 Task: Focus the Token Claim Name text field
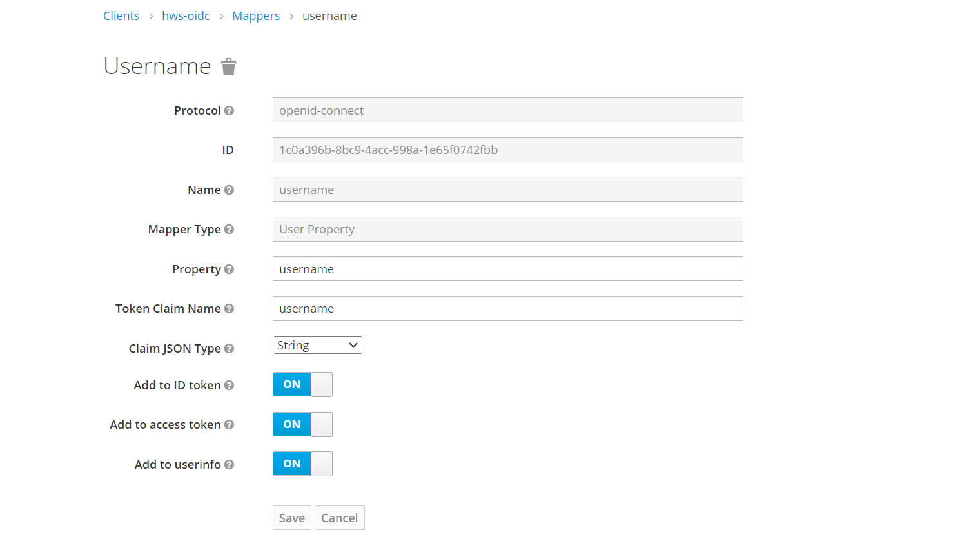507,309
